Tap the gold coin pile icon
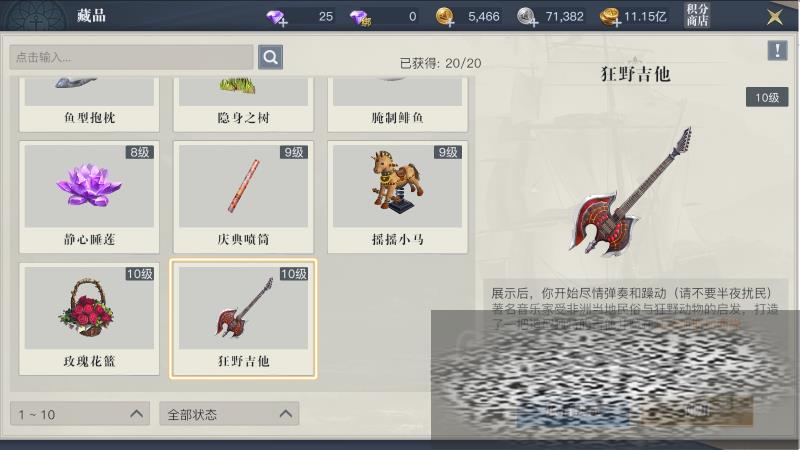This screenshot has height=450, width=800. 610,17
